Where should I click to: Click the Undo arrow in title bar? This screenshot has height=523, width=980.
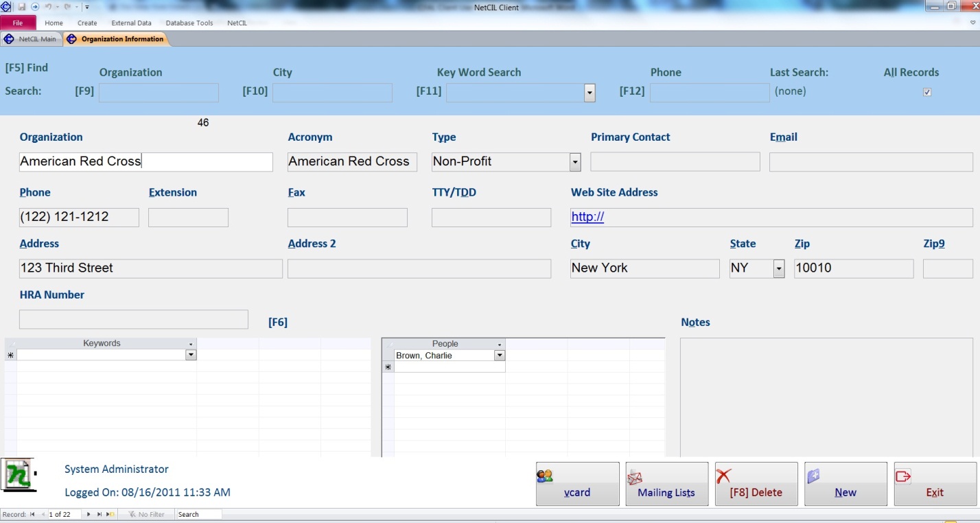(49, 7)
